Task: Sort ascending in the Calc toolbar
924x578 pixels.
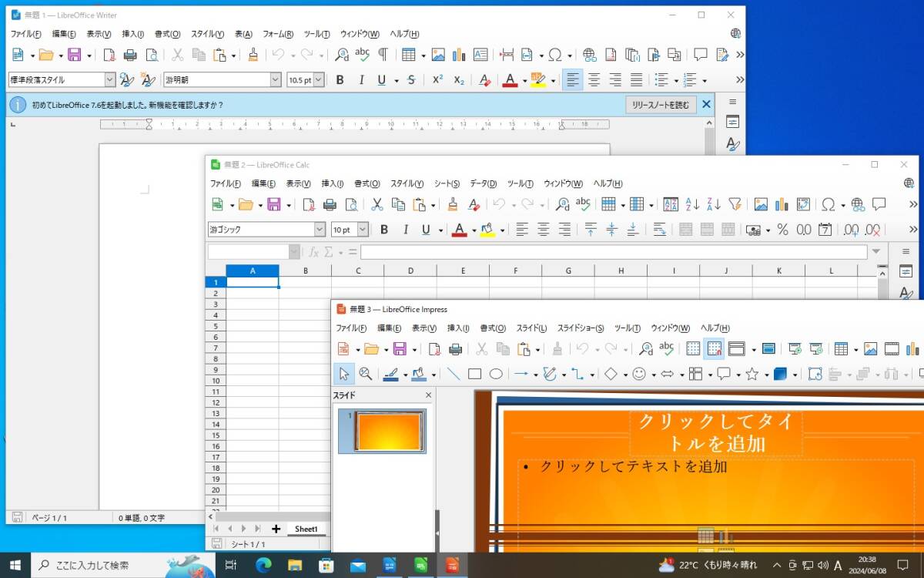Action: pyautogui.click(x=692, y=204)
